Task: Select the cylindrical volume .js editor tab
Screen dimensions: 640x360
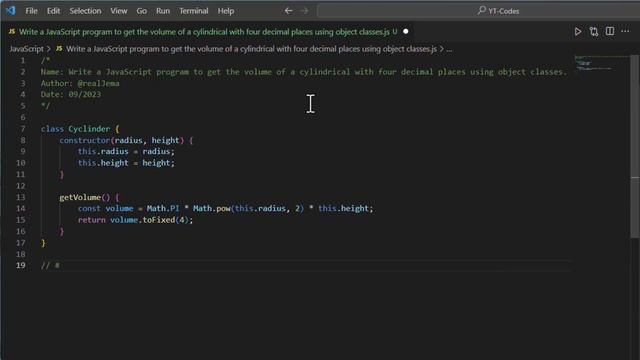Action: (208, 31)
